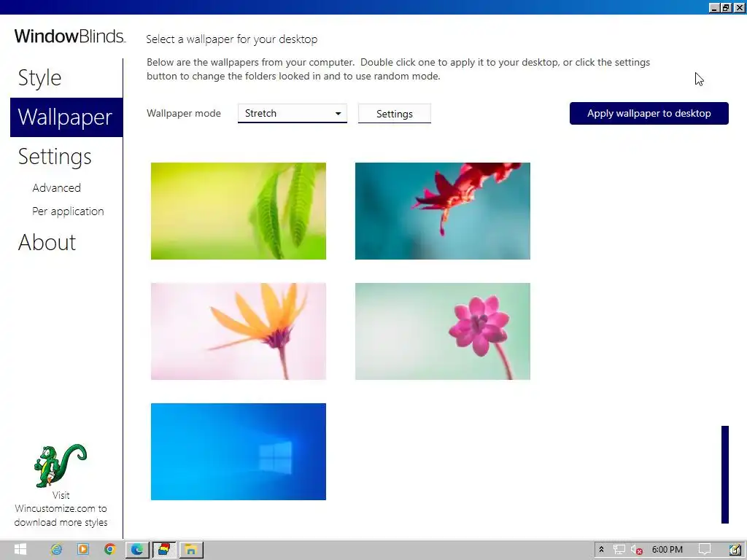Select the green leaf wallpaper thumbnail

(x=239, y=211)
